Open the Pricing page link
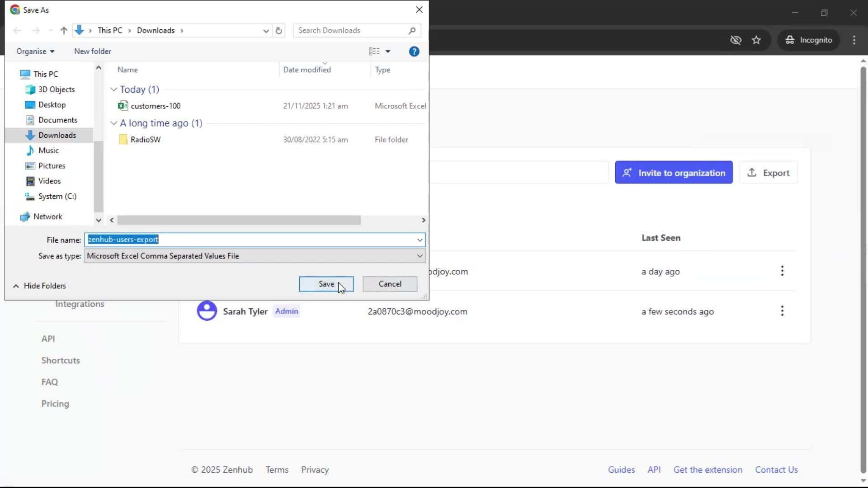Screen dimensions: 868x488 pyautogui.click(x=55, y=404)
